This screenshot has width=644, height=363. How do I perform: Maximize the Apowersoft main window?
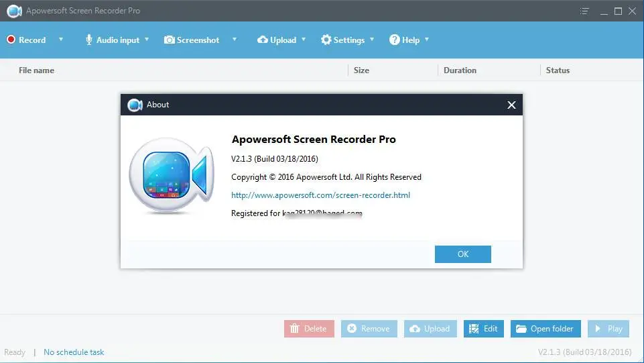pos(618,11)
